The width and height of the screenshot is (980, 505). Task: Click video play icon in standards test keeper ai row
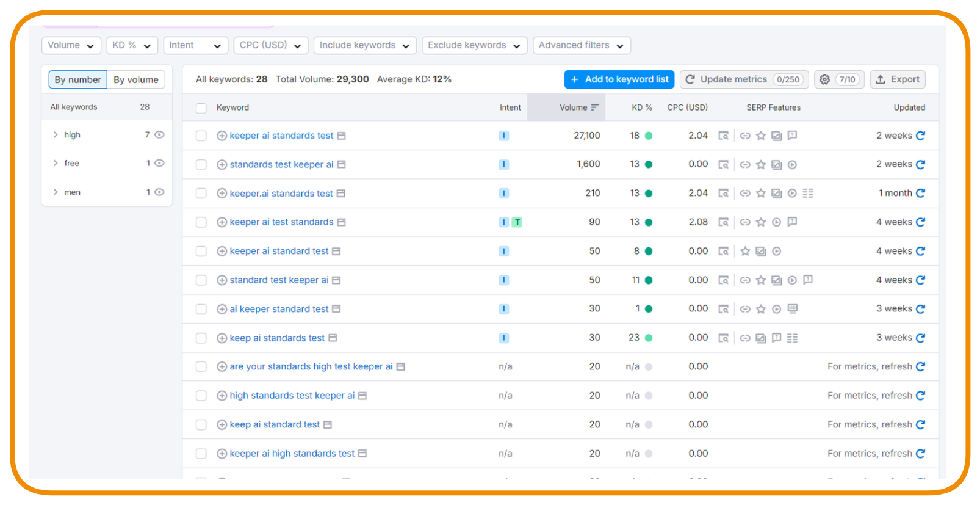click(x=792, y=164)
